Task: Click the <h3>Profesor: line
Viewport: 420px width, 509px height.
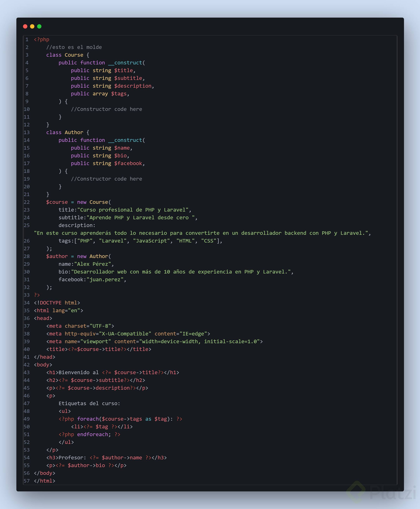Action: point(106,457)
